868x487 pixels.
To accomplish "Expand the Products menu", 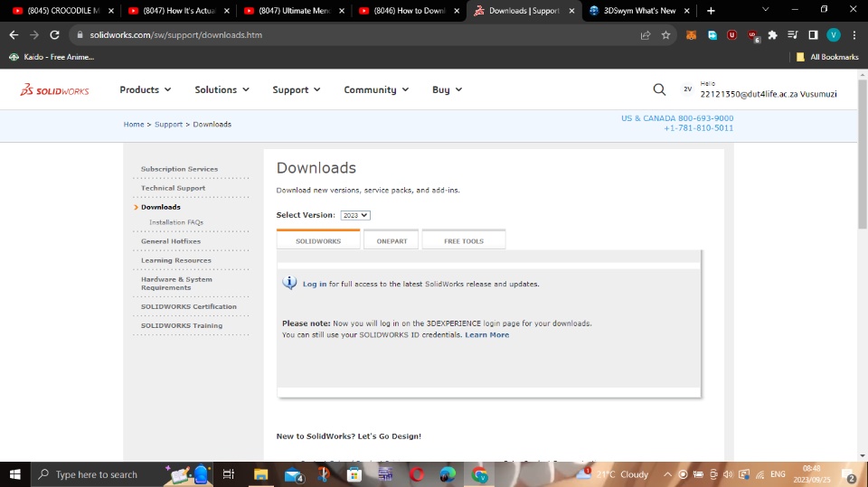I will [145, 89].
